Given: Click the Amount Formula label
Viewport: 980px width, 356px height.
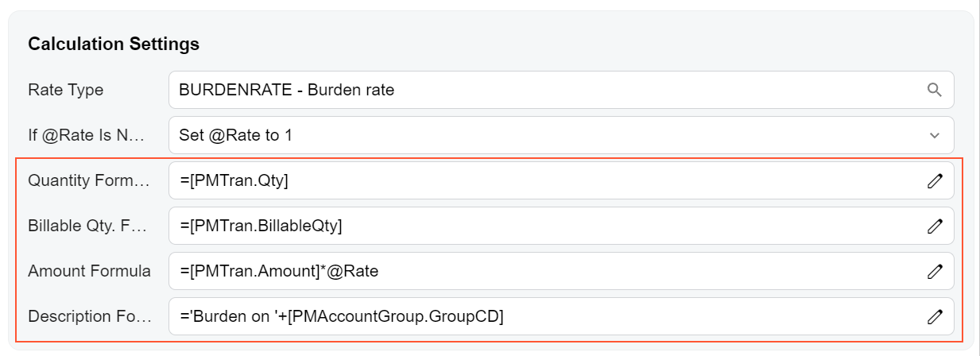Looking at the screenshot, I should pyautogui.click(x=89, y=271).
